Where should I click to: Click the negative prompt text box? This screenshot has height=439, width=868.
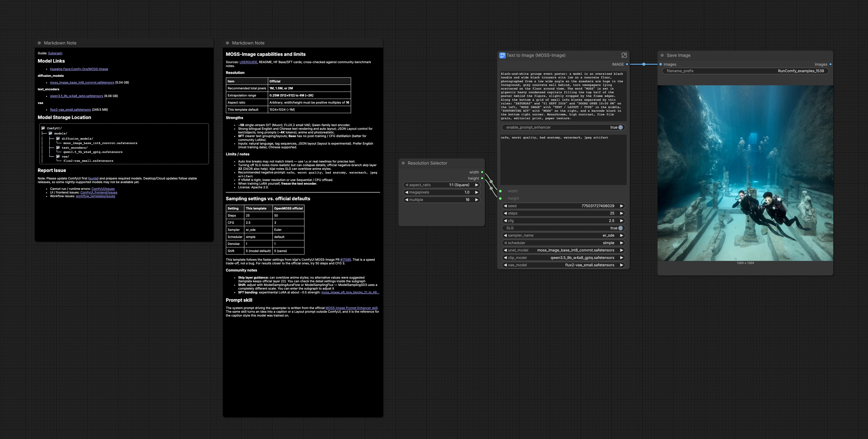click(563, 160)
